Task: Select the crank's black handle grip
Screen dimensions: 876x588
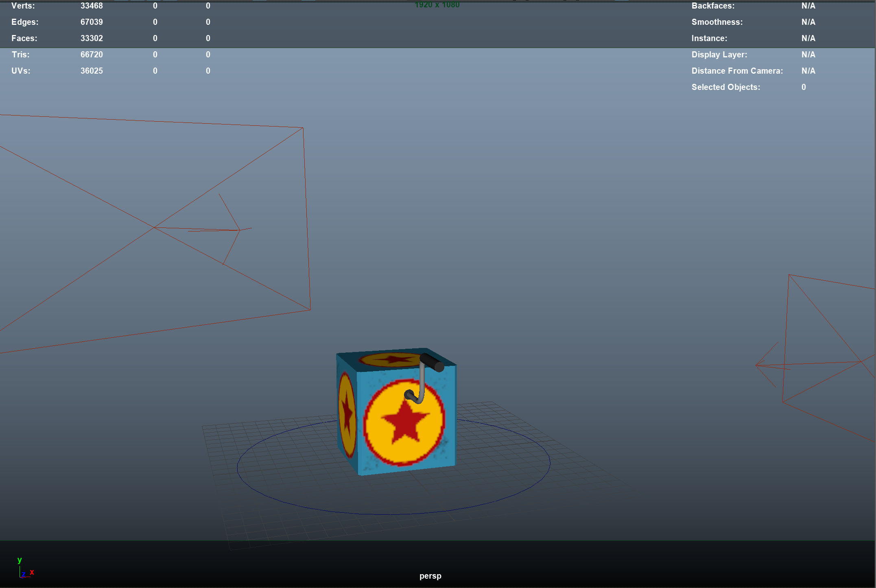Action: coord(432,362)
